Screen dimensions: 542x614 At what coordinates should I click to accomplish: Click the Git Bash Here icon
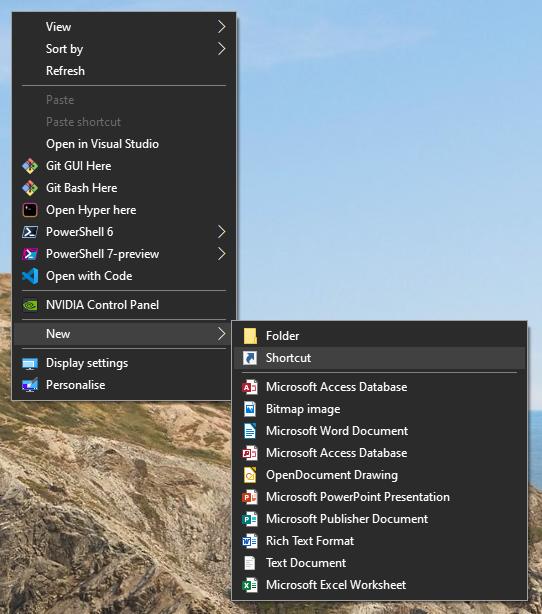tap(30, 188)
